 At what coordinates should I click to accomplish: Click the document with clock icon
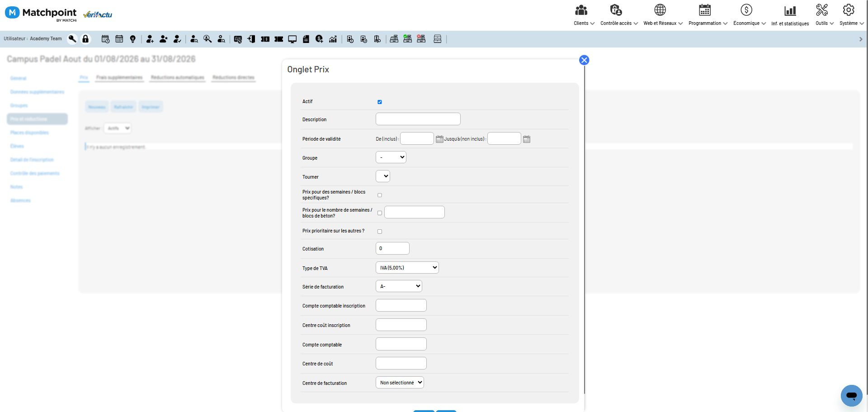(x=350, y=39)
